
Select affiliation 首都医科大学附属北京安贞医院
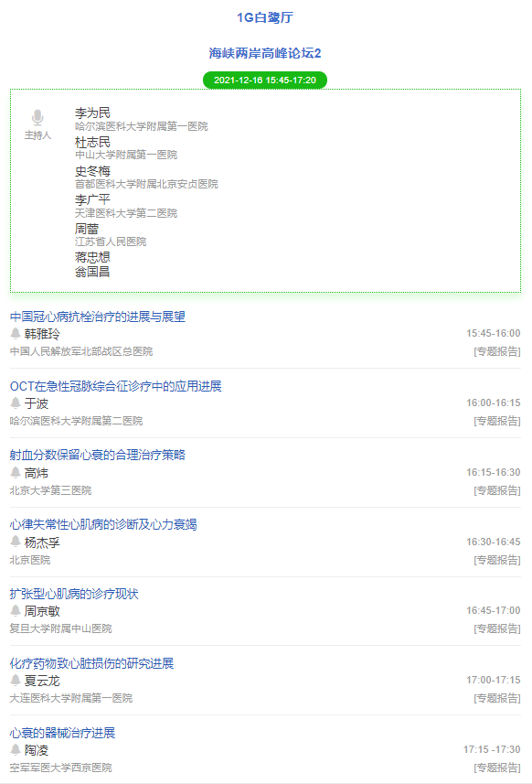(x=146, y=184)
